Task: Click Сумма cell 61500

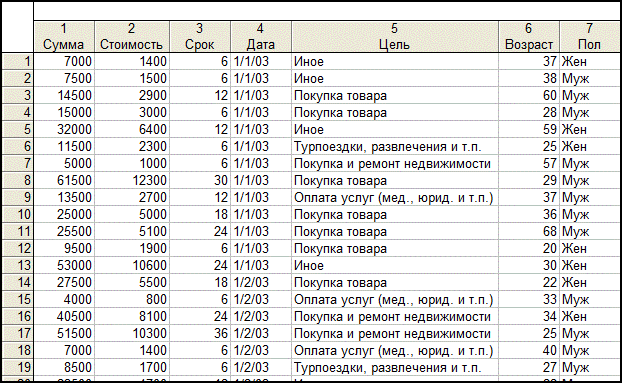Action: click(64, 180)
